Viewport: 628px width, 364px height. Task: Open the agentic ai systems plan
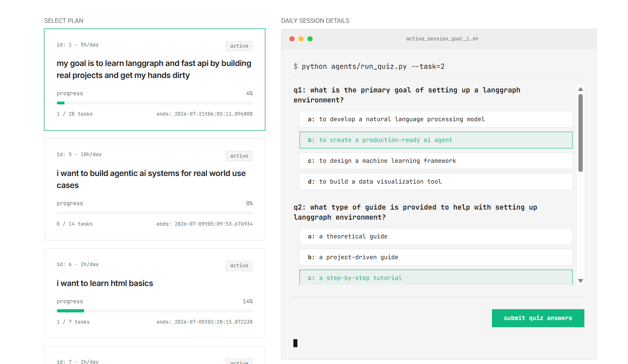click(154, 189)
